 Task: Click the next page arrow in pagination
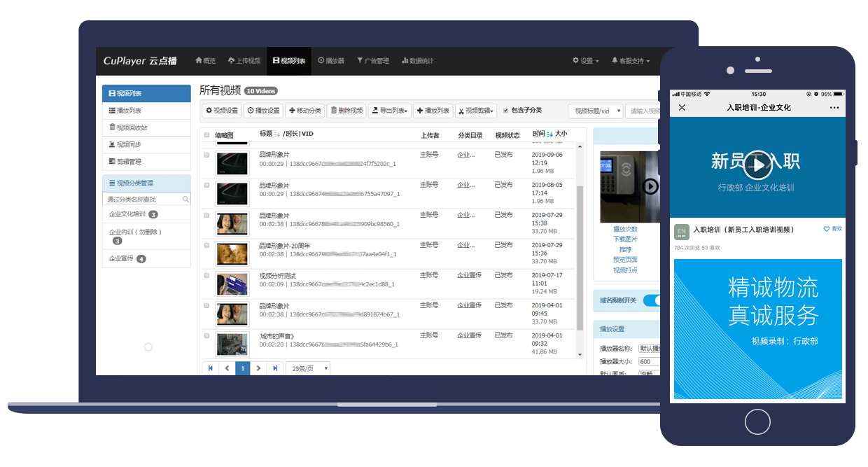point(259,368)
